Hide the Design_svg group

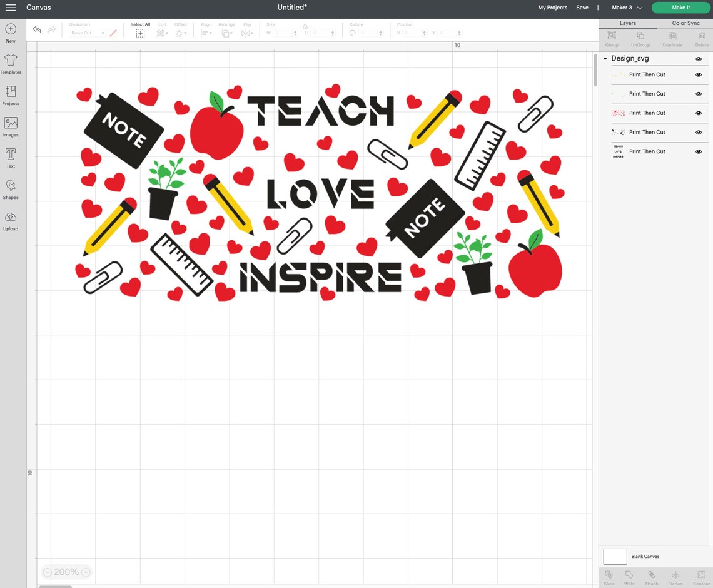click(x=699, y=59)
